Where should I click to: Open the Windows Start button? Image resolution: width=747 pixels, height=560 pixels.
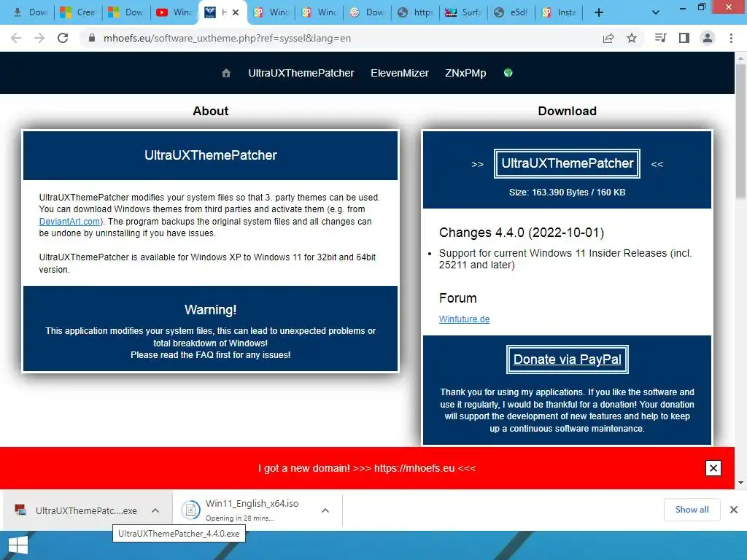18,545
